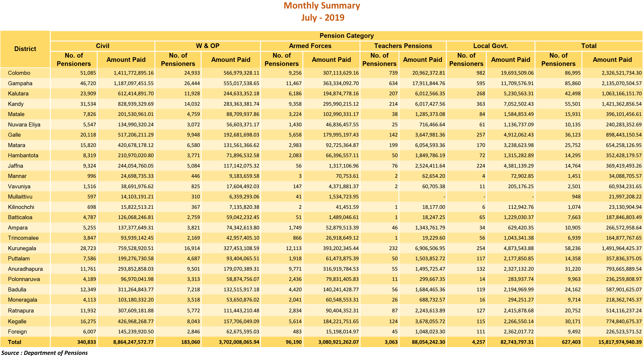Click the 'Local Govt.' group header
The image size is (644, 358).
[491, 46]
